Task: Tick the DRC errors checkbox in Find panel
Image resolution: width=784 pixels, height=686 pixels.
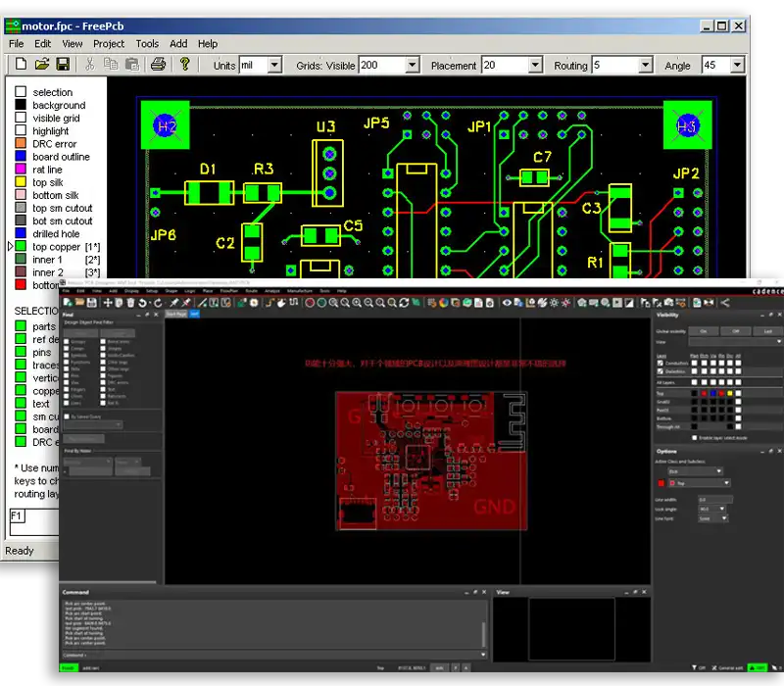Action: 103,382
